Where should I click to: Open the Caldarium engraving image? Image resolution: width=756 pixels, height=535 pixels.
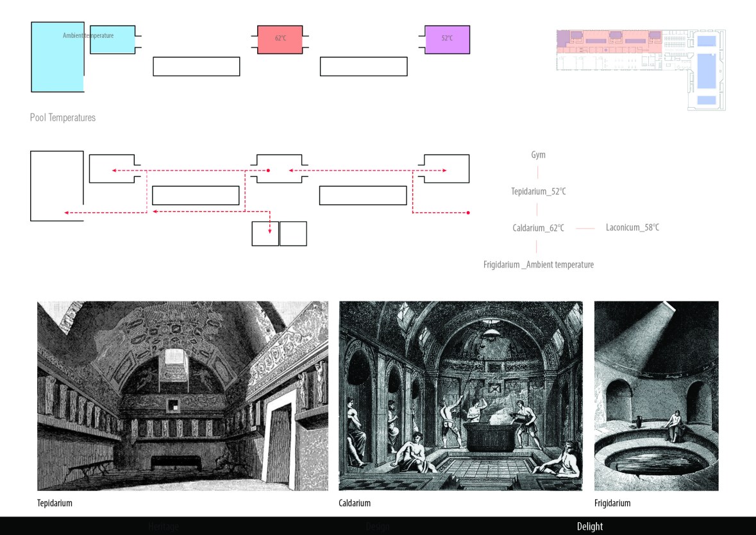(x=460, y=396)
